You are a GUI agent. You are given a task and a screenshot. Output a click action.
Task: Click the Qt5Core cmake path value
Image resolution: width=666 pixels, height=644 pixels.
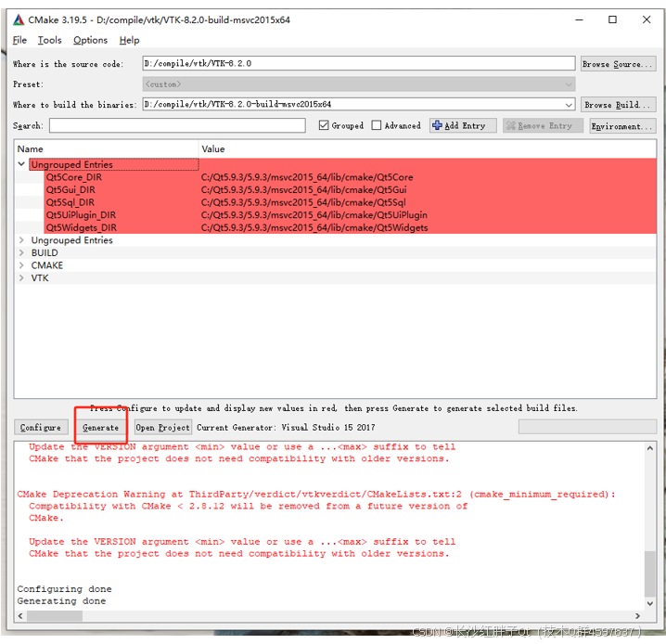pos(307,177)
